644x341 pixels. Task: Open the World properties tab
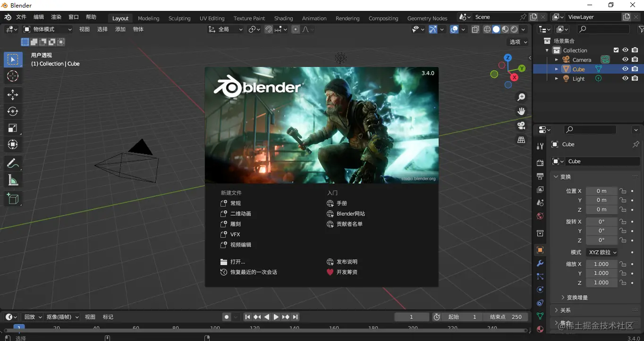tap(540, 216)
